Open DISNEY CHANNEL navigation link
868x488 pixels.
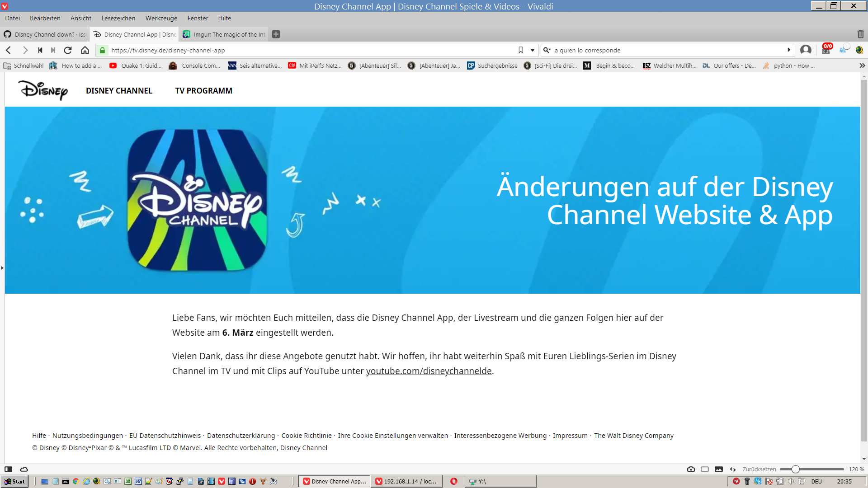click(x=119, y=91)
